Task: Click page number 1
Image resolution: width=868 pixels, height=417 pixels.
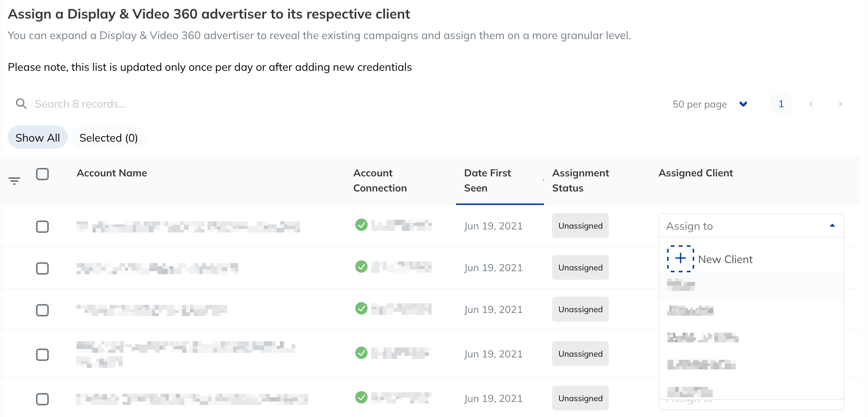Action: (781, 104)
